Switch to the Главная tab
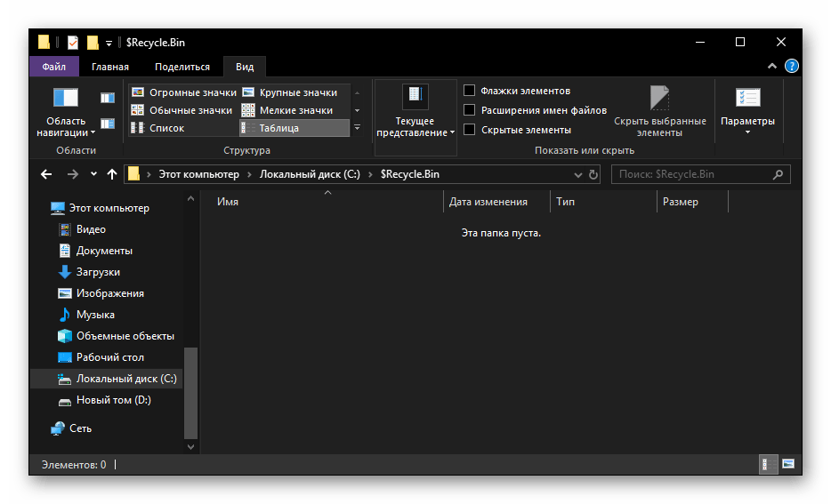The height and width of the screenshot is (504, 831). [x=110, y=67]
